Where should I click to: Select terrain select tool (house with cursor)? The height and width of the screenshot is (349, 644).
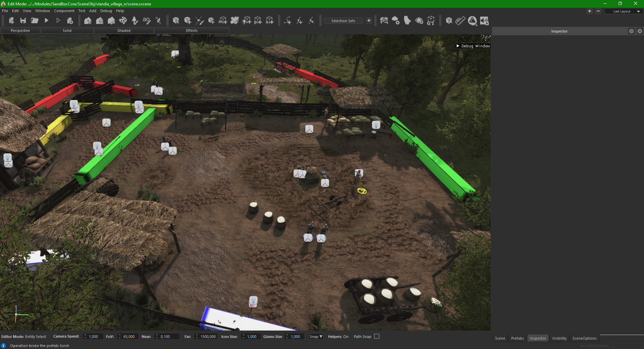click(88, 21)
